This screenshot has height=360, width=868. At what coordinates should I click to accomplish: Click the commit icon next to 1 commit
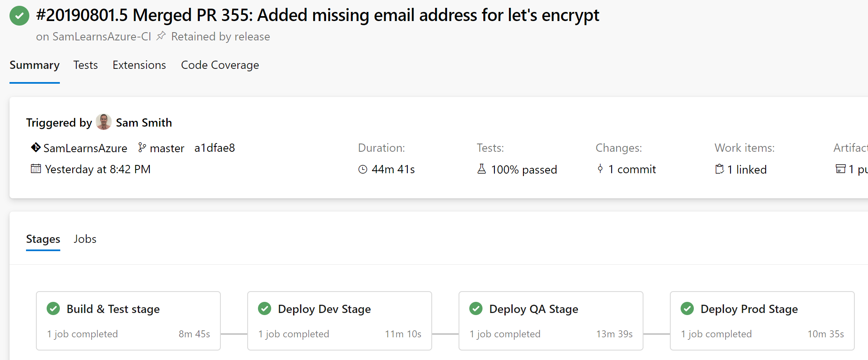[x=600, y=169]
